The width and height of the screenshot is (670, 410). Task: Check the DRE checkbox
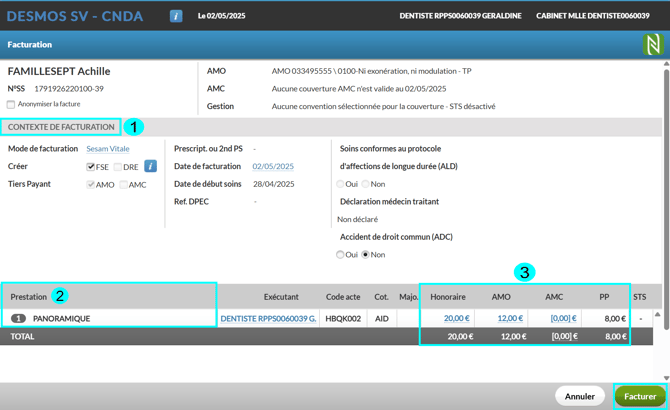pyautogui.click(x=118, y=167)
